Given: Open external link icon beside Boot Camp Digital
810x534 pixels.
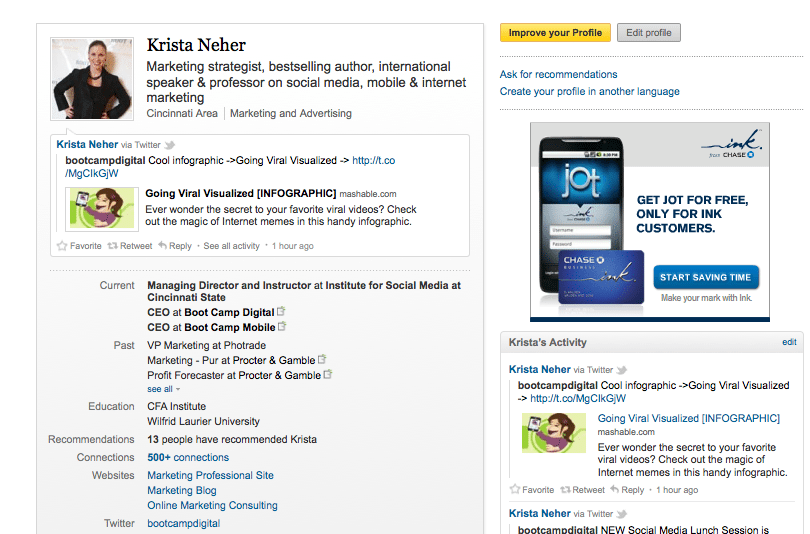Looking at the screenshot, I should click(281, 311).
